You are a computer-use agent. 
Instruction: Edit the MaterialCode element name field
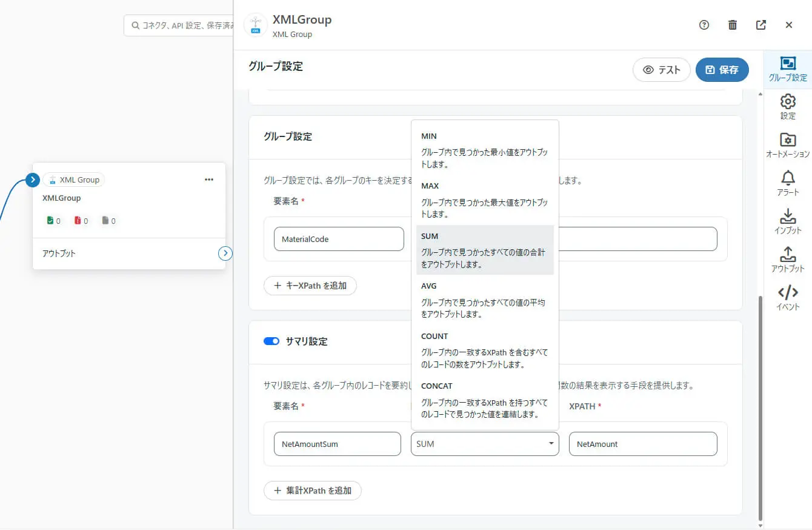[339, 239]
